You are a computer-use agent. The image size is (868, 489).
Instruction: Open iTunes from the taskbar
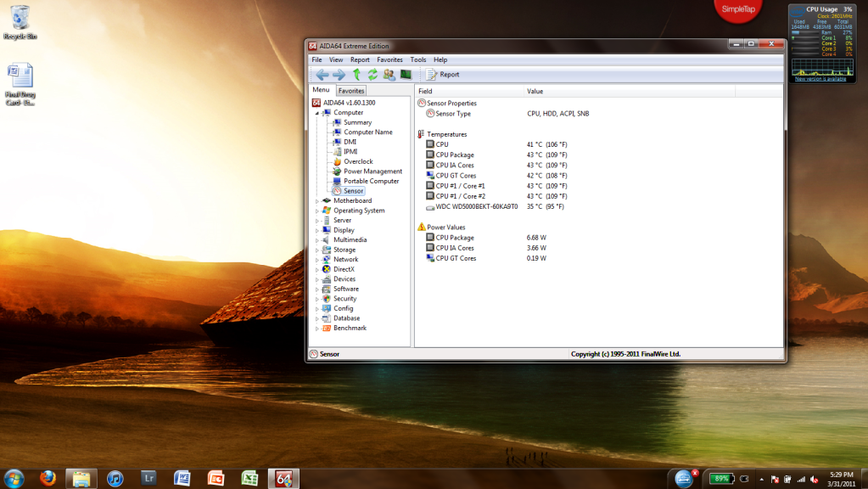[x=115, y=479]
